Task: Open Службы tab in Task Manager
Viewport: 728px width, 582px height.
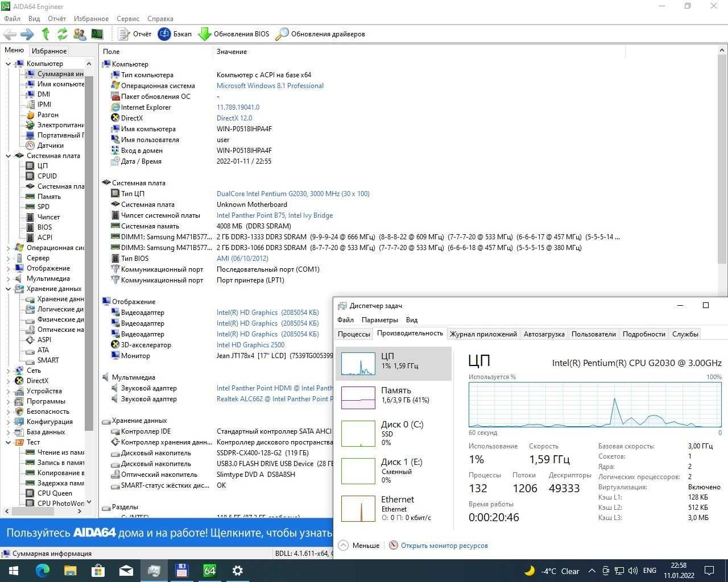Action: click(685, 334)
